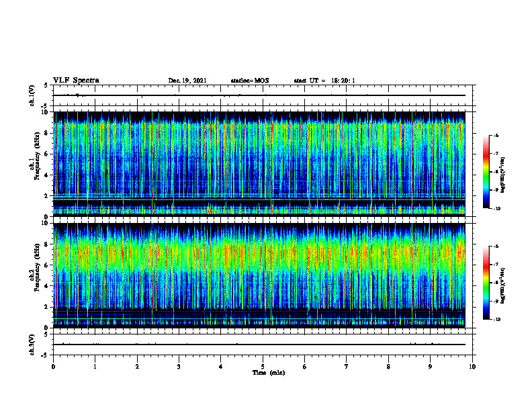Click the "station=MOS" header label
532x411 pixels.
click(250, 81)
